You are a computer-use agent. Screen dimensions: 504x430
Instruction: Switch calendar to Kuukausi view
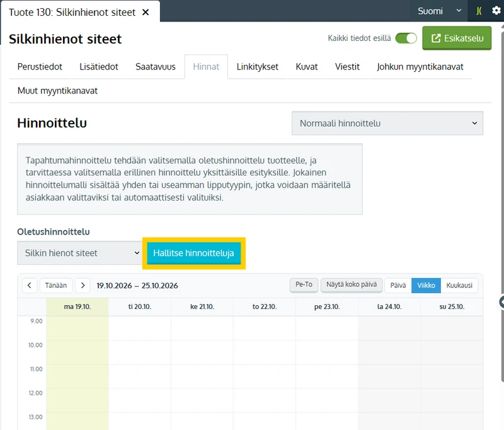coord(459,285)
